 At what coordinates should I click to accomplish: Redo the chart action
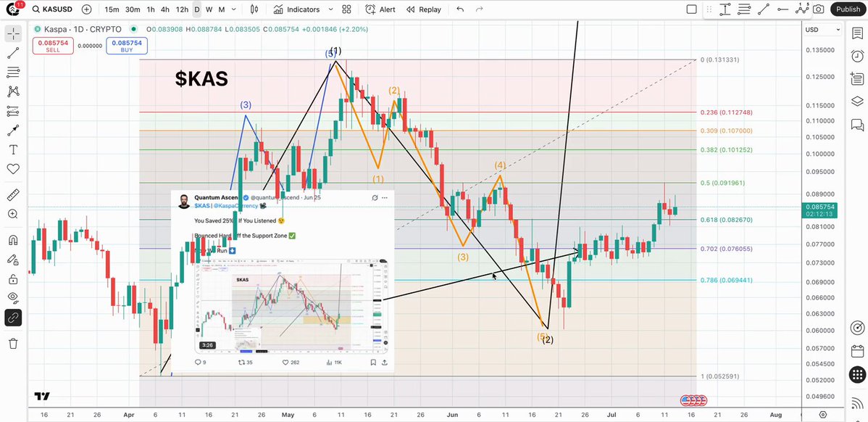pyautogui.click(x=480, y=9)
